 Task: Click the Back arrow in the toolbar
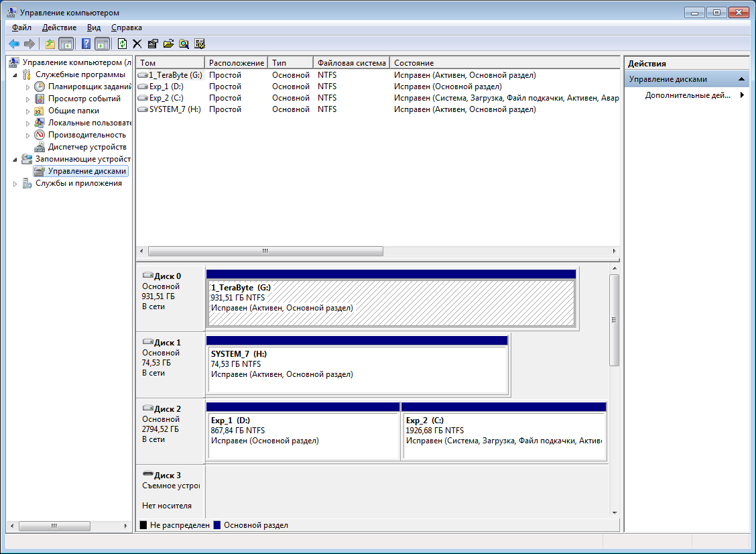point(13,44)
